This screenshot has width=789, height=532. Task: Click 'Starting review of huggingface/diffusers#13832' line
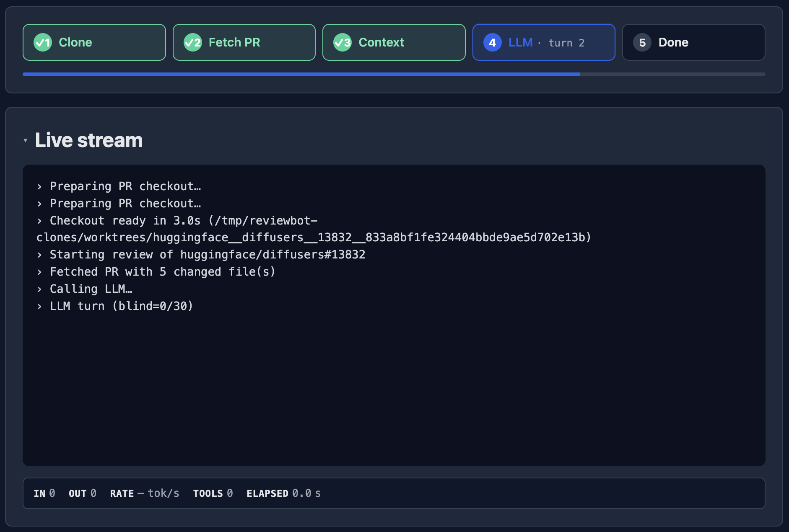[x=201, y=255]
